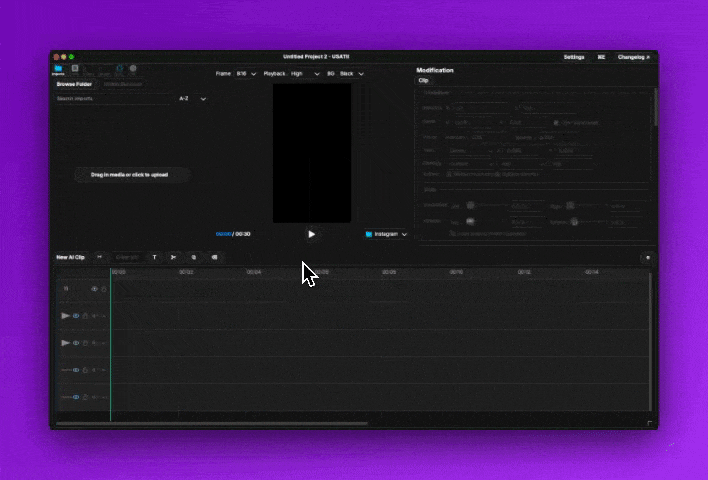This screenshot has height=480, width=708.
Task: Click the undo arrow next to New AI Clip
Action: click(99, 257)
